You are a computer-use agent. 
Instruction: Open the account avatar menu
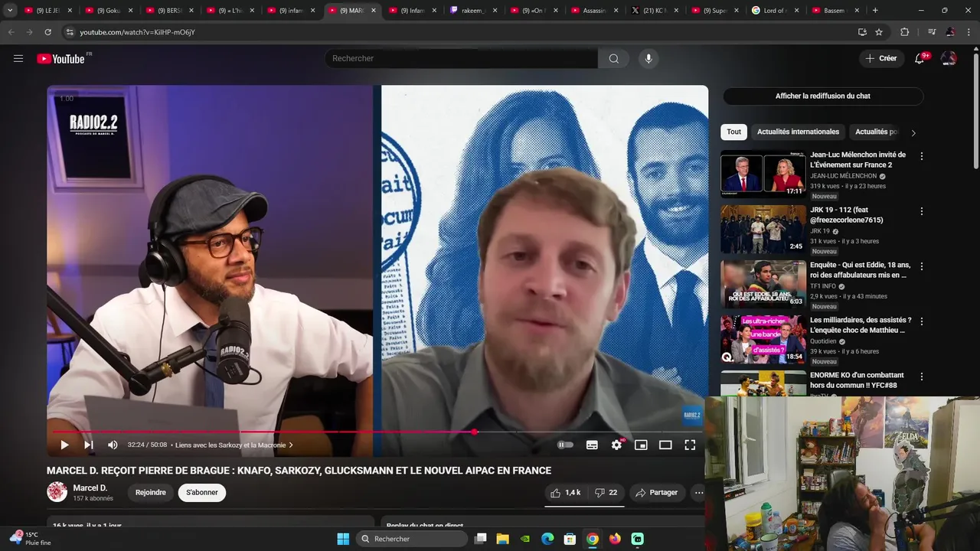[949, 58]
